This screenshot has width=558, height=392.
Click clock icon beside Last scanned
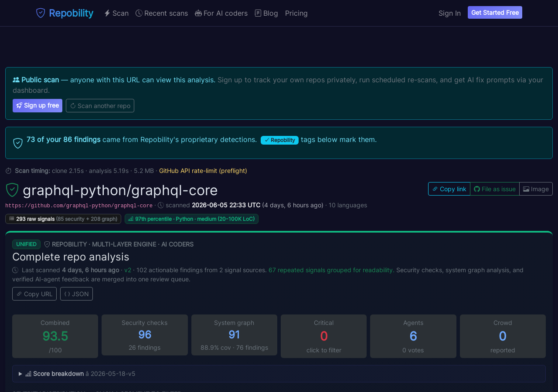coord(15,270)
